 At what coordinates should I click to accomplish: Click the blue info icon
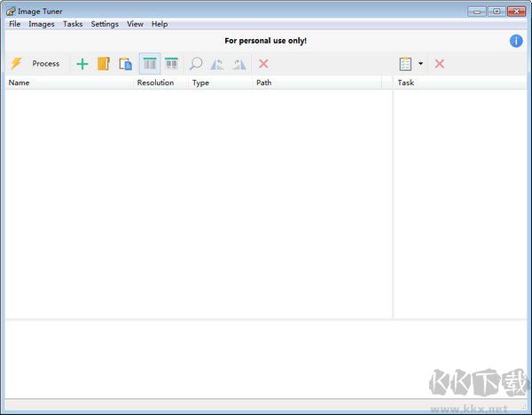click(516, 41)
